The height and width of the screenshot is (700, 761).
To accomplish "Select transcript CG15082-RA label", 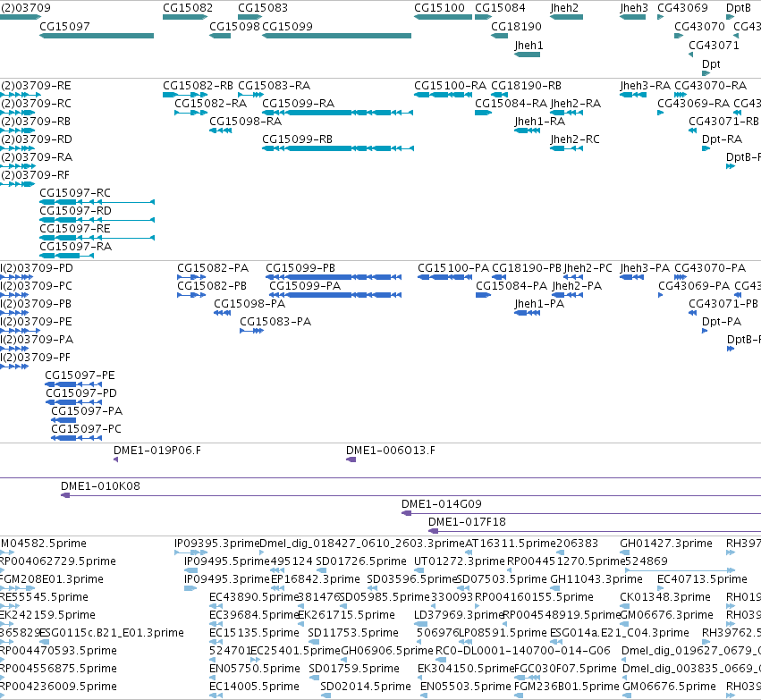I will tap(211, 104).
